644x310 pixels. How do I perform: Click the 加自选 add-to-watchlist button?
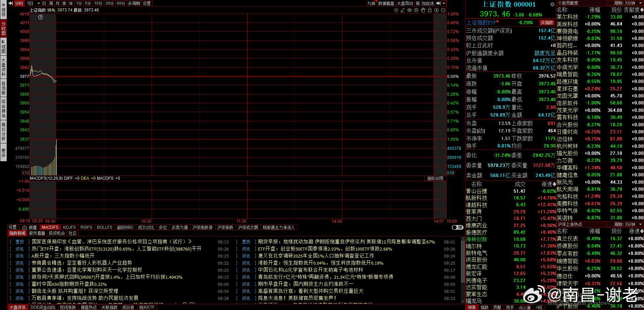pos(428,3)
